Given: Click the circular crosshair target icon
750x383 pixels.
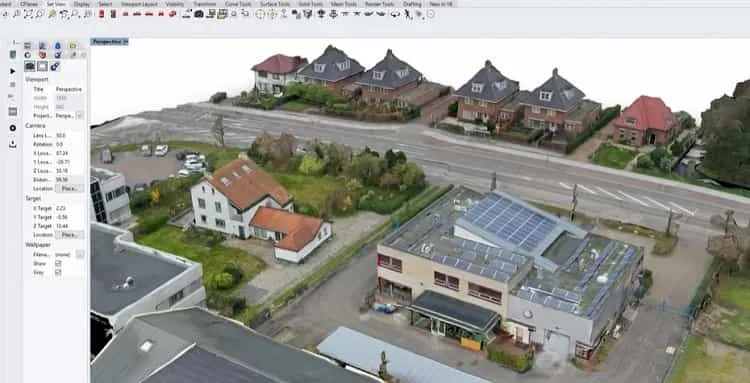Looking at the screenshot, I should click(260, 14).
